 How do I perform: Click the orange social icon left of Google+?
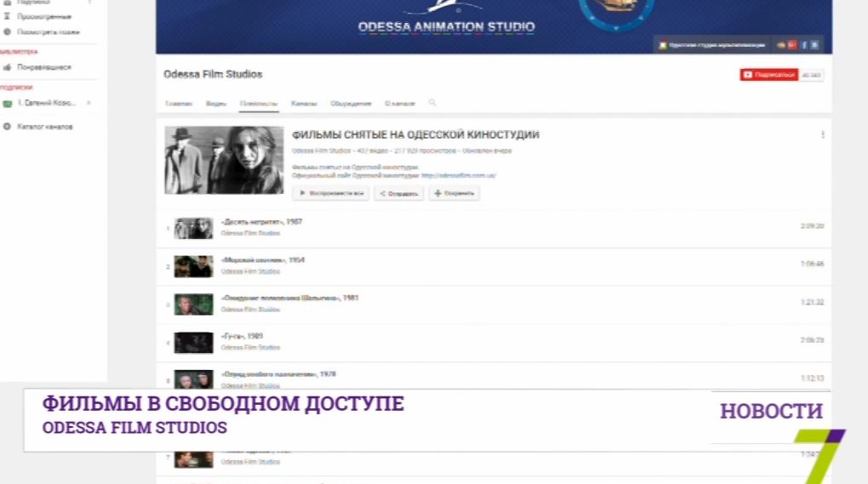point(781,45)
